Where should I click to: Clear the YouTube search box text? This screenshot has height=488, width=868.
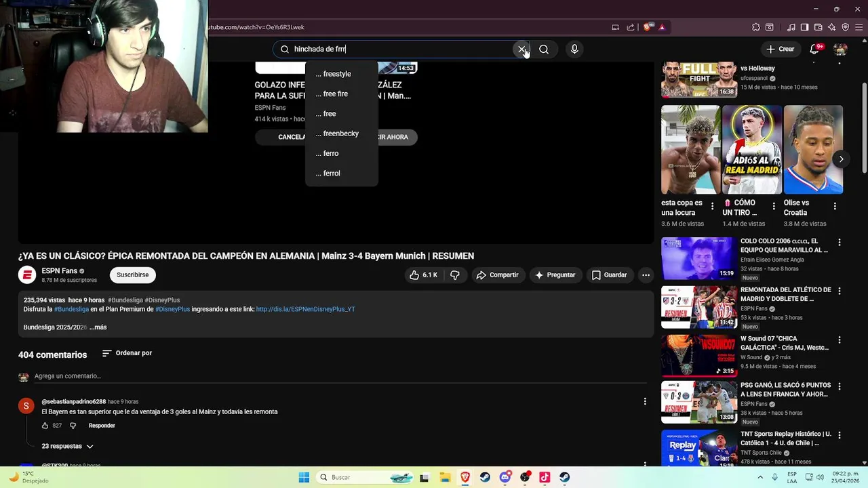pos(521,49)
